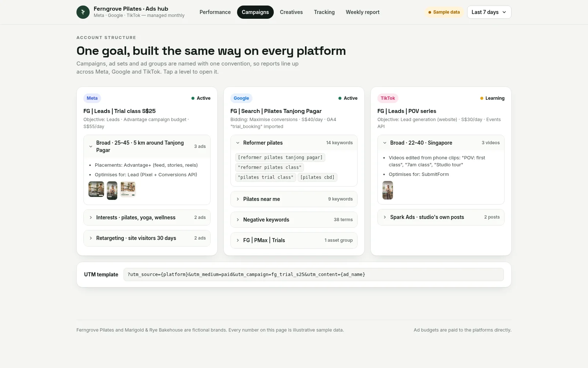
Task: Click the Sample data badge
Action: point(444,12)
